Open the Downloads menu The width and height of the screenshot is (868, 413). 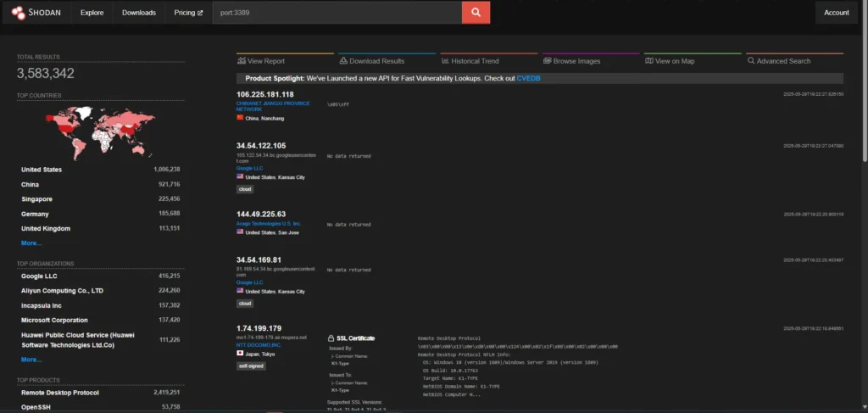coord(139,12)
